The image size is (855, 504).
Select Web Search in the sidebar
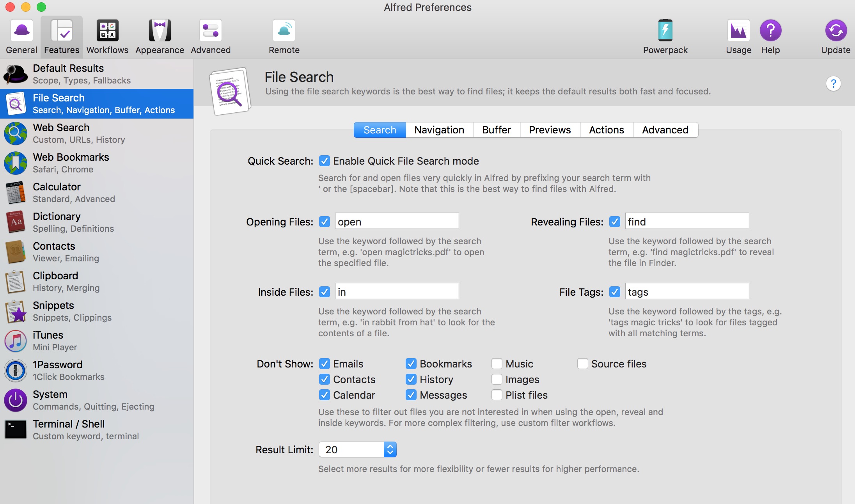(97, 133)
